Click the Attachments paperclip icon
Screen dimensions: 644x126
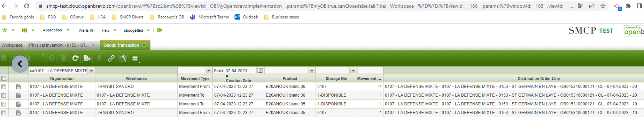point(99,58)
